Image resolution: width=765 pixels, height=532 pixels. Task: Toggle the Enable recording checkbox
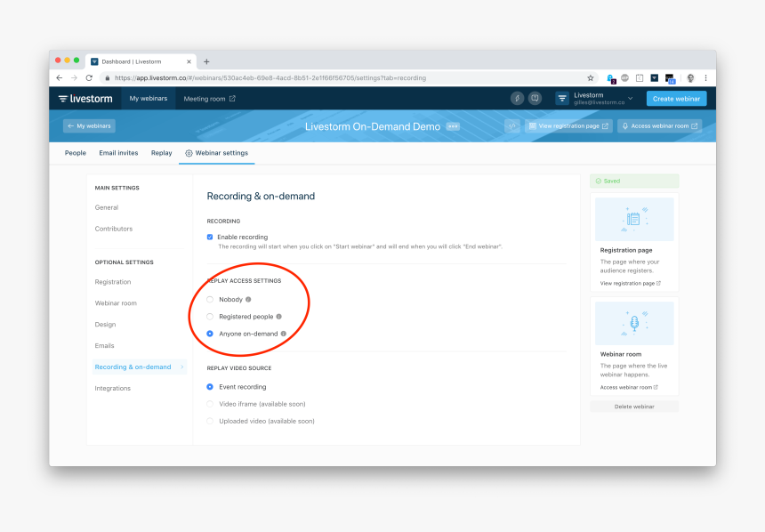point(210,237)
